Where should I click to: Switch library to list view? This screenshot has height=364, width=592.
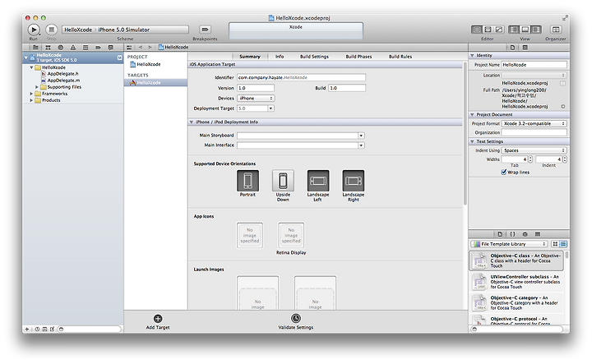pyautogui.click(x=563, y=244)
